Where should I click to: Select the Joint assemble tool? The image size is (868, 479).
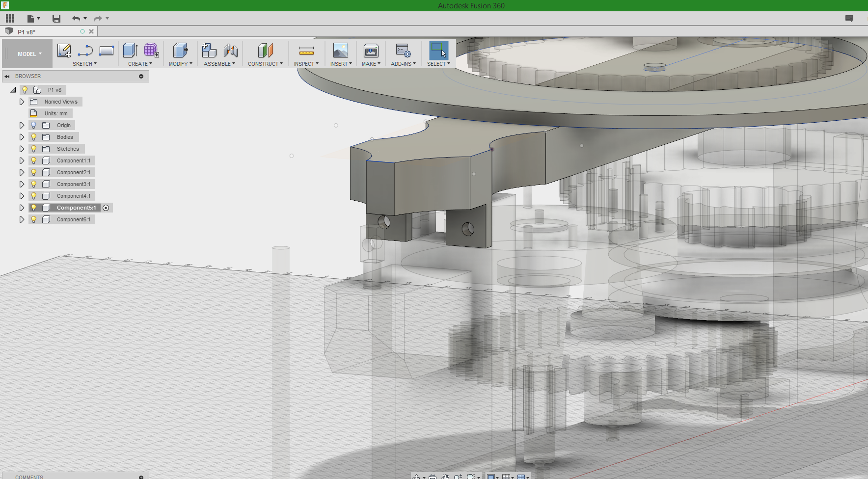pyautogui.click(x=231, y=51)
